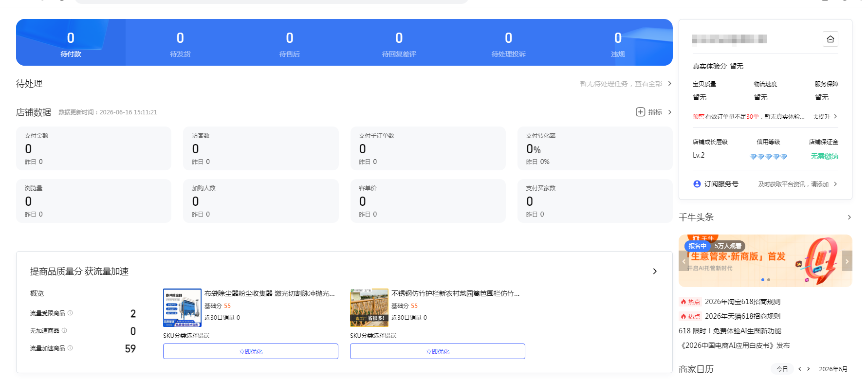Click the 浏览量 data card

tap(93, 201)
